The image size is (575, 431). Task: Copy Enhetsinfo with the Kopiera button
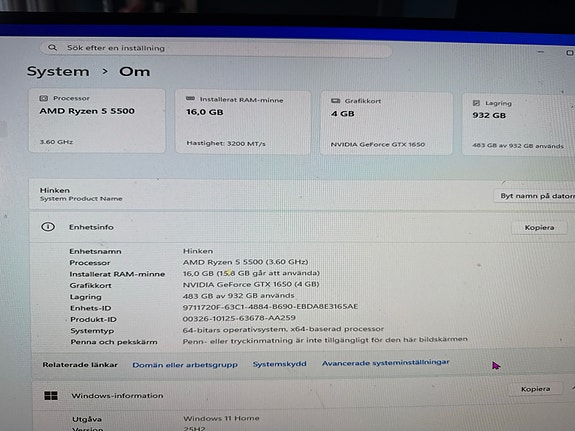[x=539, y=227]
